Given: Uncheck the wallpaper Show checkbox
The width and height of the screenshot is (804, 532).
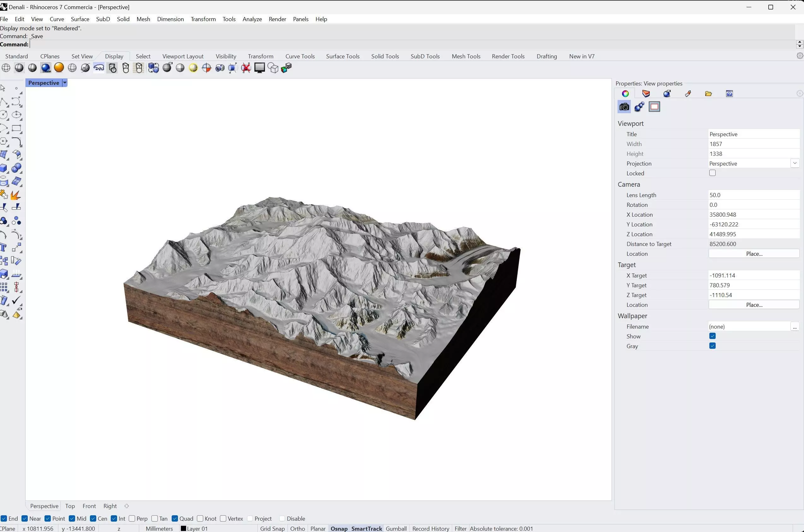Looking at the screenshot, I should coord(712,336).
